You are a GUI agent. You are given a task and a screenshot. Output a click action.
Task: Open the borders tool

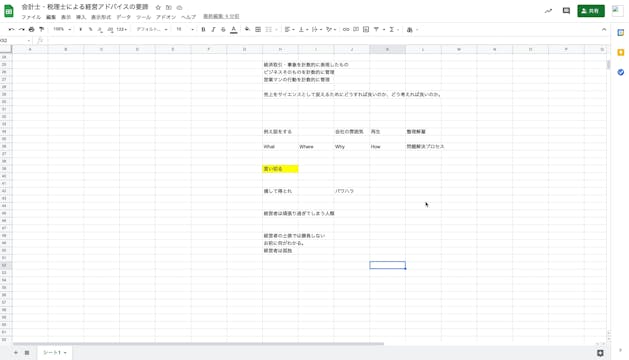258,29
